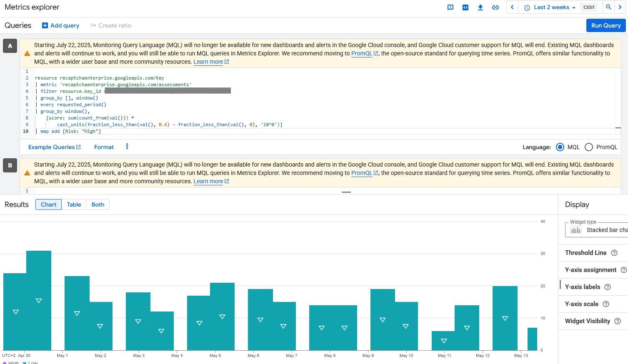Run the query with Run Query button

point(606,25)
